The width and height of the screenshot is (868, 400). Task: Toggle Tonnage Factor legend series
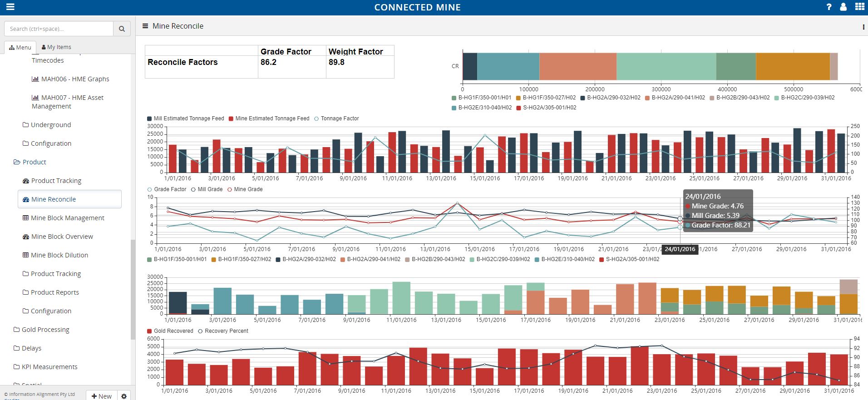tap(336, 119)
